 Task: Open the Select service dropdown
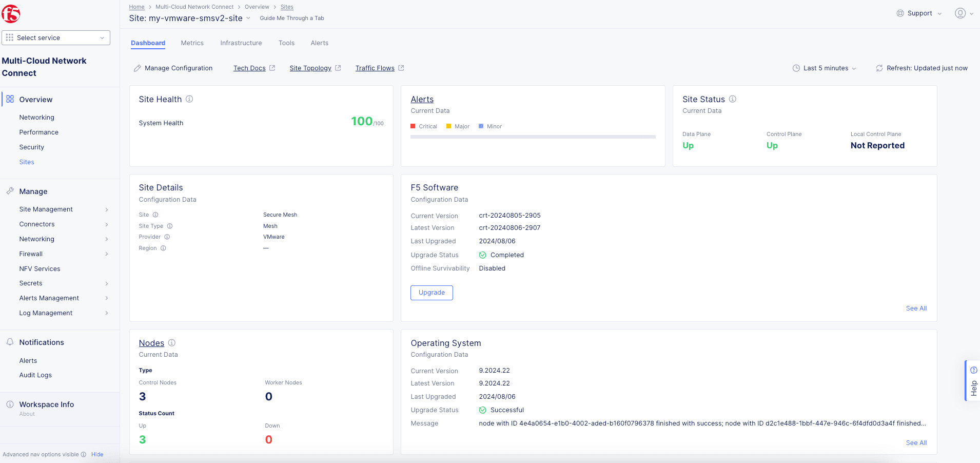point(56,38)
